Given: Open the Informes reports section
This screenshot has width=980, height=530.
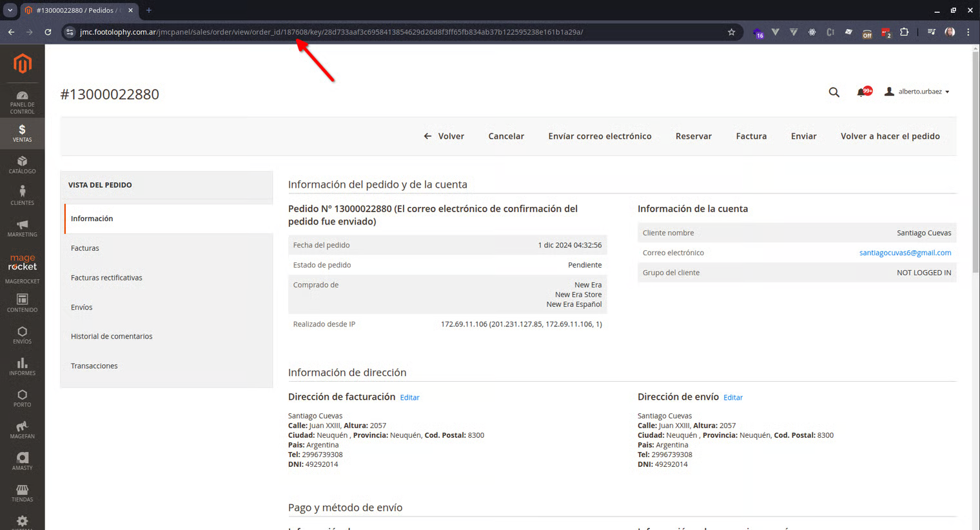Looking at the screenshot, I should [22, 366].
